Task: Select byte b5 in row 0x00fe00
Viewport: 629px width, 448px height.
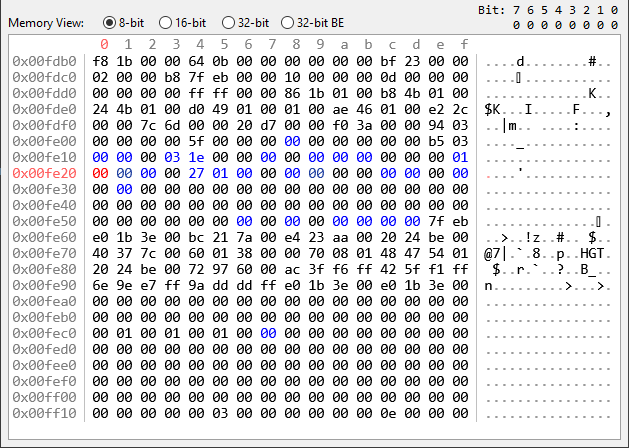Action: (436, 141)
